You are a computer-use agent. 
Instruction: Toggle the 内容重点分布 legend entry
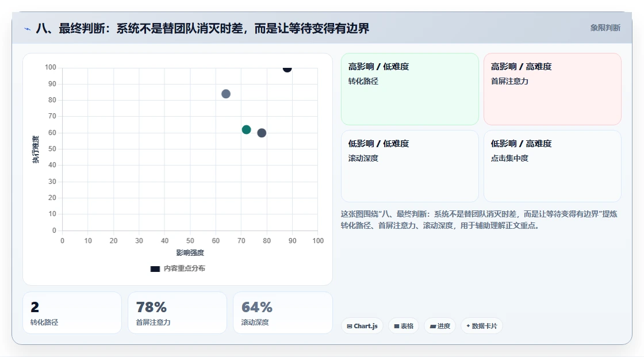click(x=178, y=268)
